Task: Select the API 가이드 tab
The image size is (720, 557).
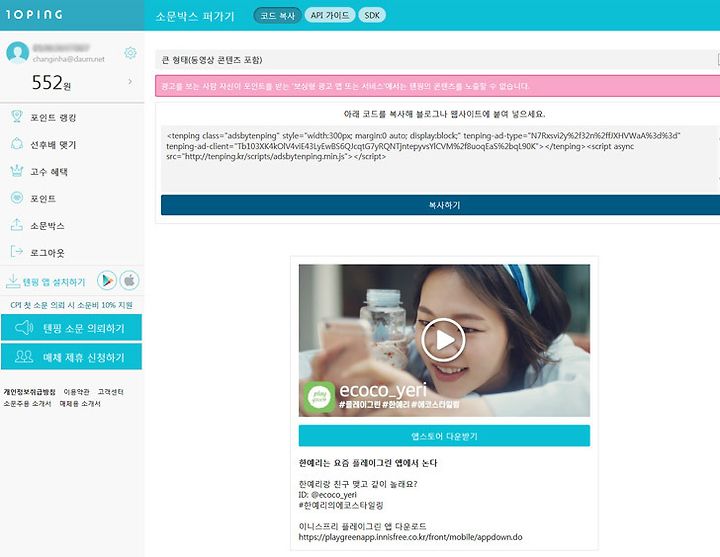Action: 330,16
